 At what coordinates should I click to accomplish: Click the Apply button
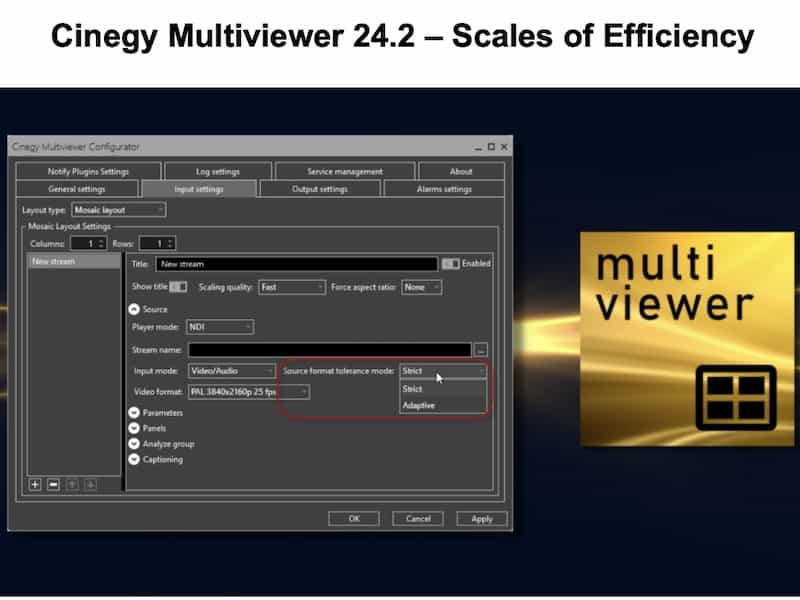click(482, 519)
